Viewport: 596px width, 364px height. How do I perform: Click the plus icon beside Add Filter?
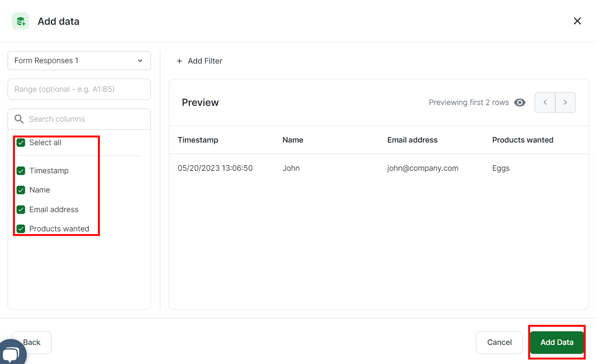(x=180, y=61)
